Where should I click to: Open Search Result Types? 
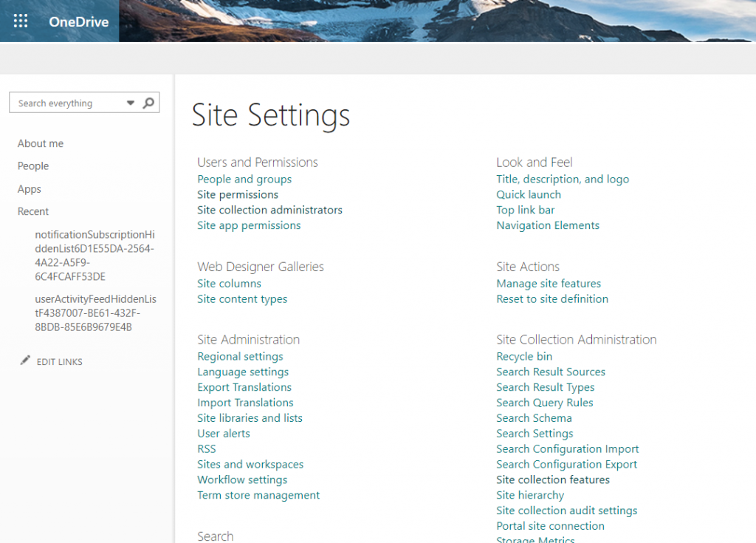tap(546, 387)
